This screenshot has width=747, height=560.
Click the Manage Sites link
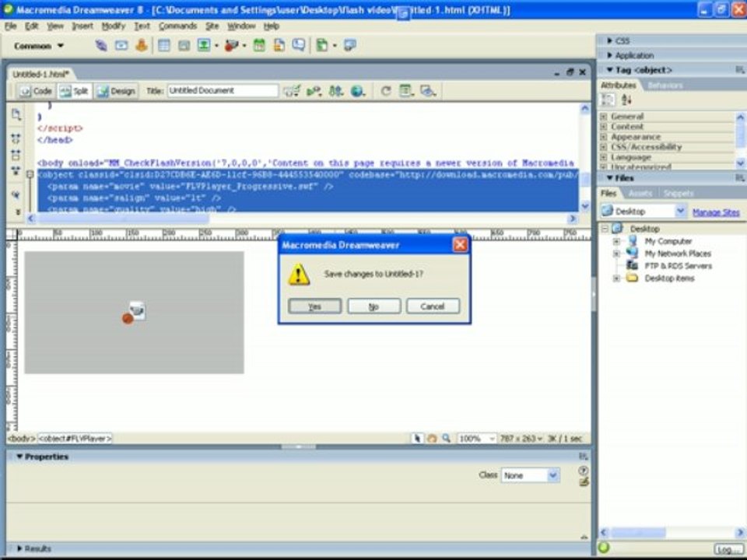coord(716,212)
